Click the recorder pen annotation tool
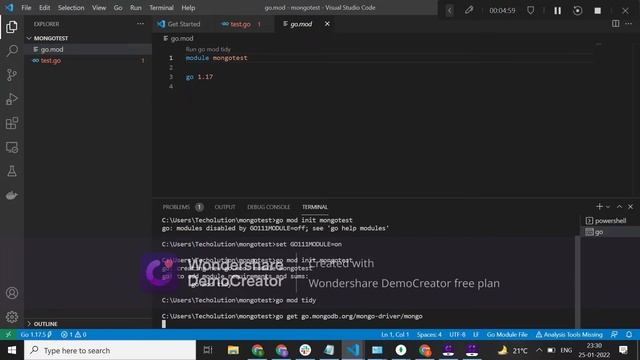This screenshot has width=640, height=360. pyautogui.click(x=469, y=10)
